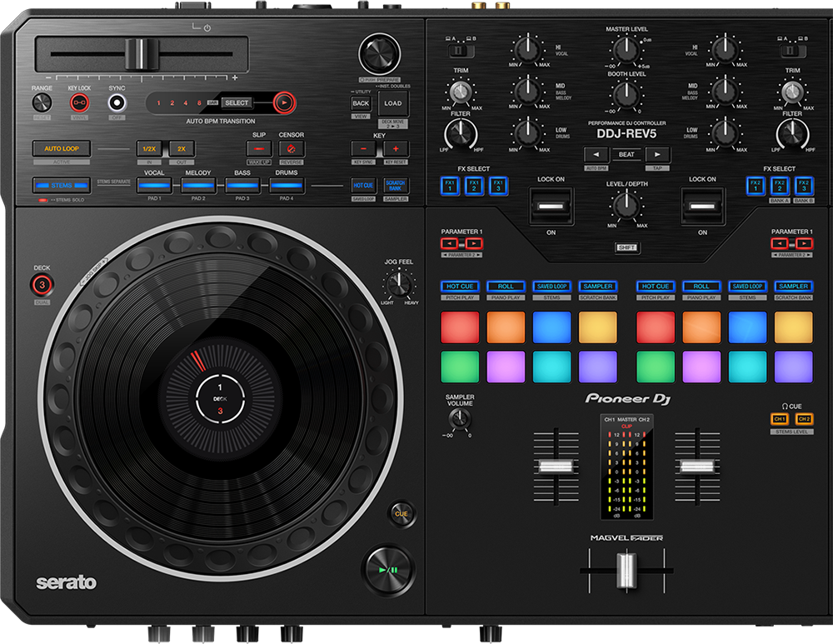
Task: Click the BEAT right arrow button
Action: pos(657,154)
